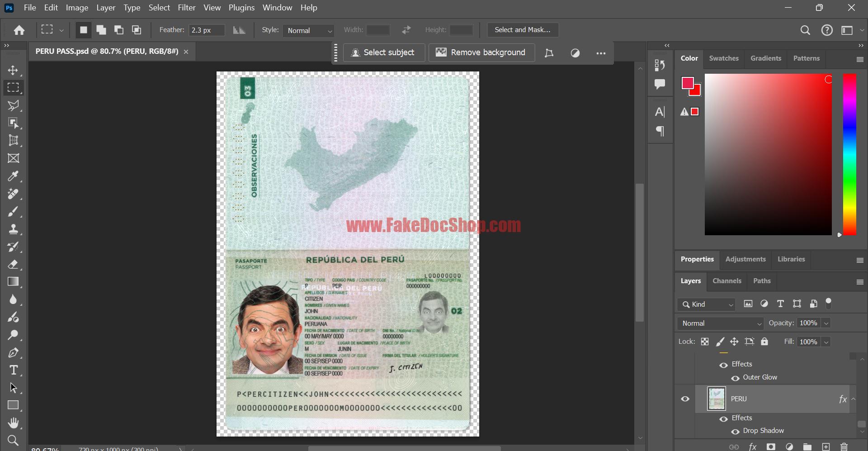
Task: Select the Zoom tool in toolbar
Action: pos(13,440)
